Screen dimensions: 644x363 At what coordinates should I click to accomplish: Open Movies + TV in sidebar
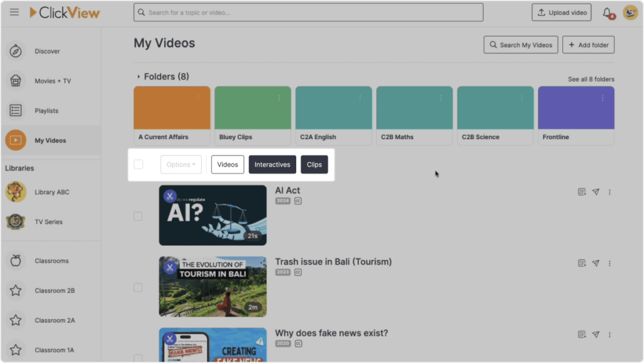click(x=52, y=81)
